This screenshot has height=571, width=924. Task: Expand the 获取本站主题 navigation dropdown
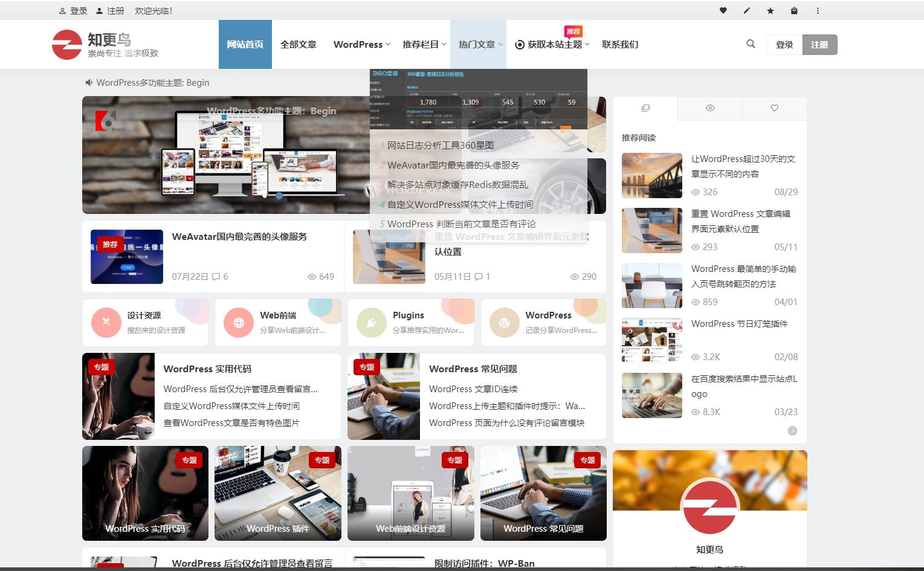(552, 44)
